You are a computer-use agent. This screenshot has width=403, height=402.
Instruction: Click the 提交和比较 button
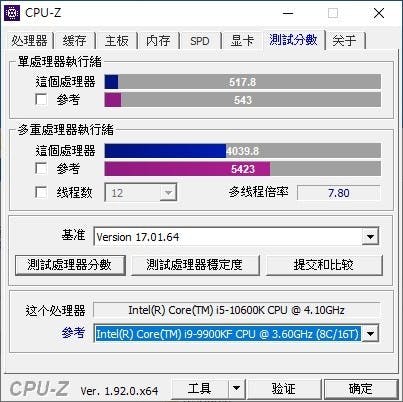[324, 265]
